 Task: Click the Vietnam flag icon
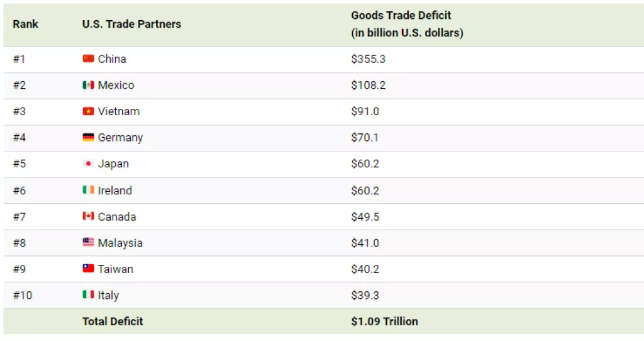pyautogui.click(x=88, y=111)
